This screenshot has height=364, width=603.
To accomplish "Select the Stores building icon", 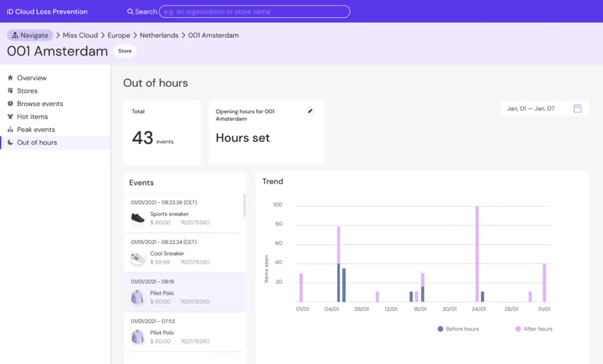I will (x=10, y=91).
